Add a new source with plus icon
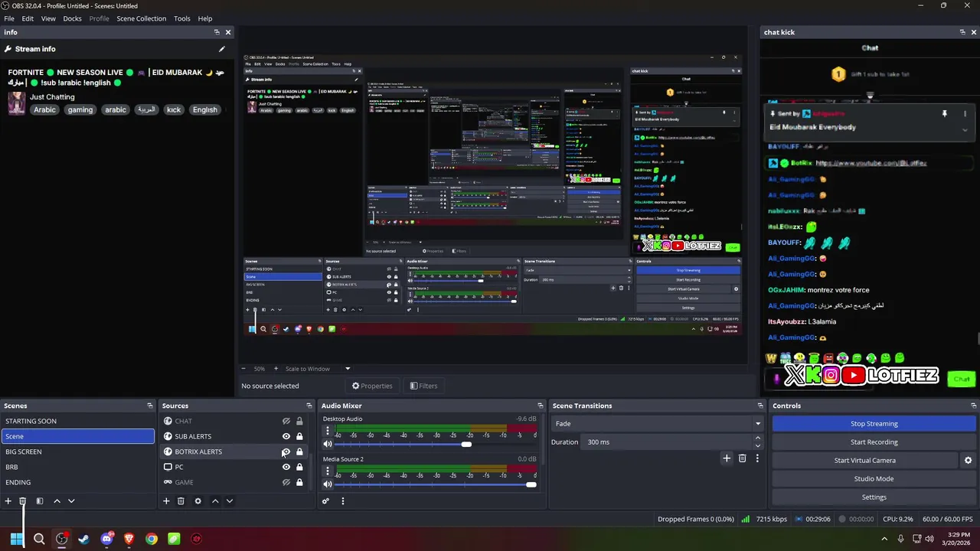The height and width of the screenshot is (551, 980). pos(166,501)
